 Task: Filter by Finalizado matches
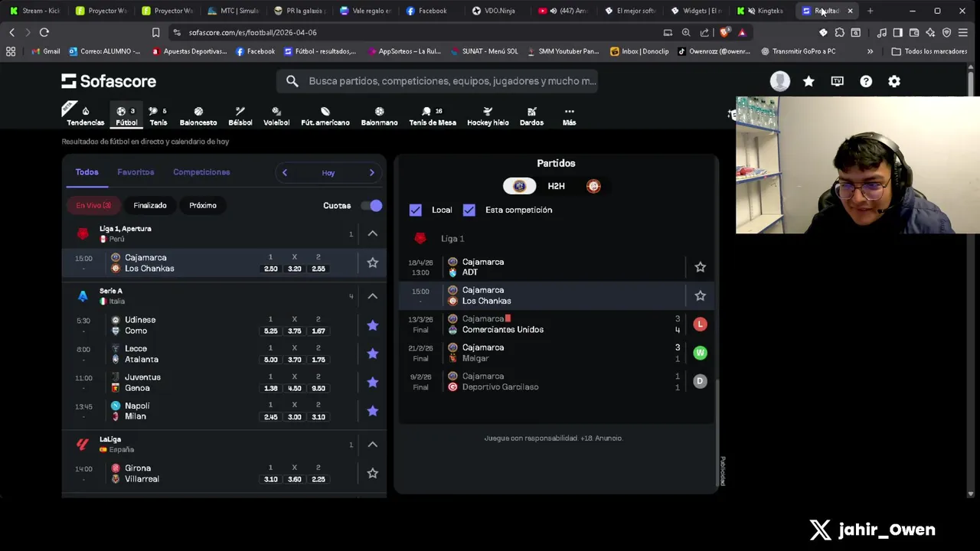coord(150,205)
